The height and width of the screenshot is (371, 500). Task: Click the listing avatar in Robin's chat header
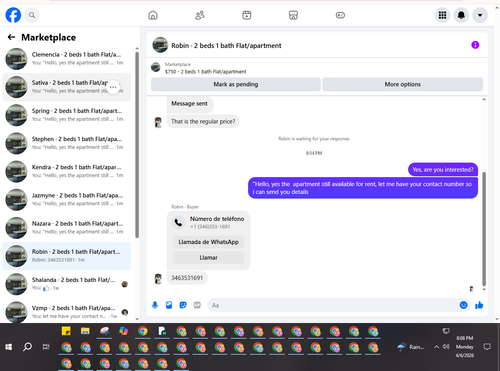click(x=160, y=45)
